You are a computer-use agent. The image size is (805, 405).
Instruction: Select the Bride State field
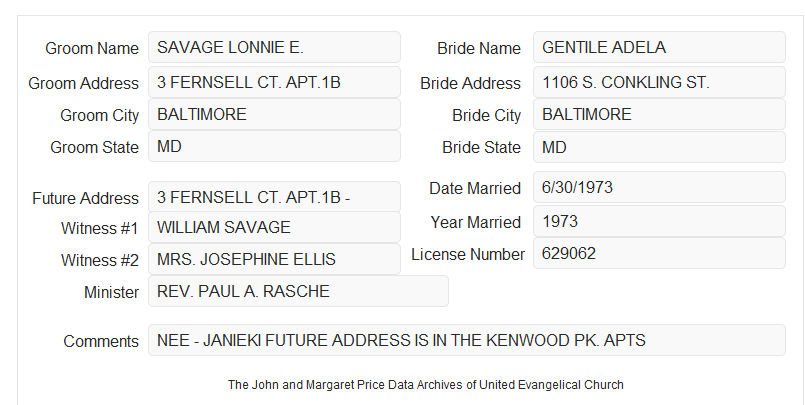tap(659, 147)
